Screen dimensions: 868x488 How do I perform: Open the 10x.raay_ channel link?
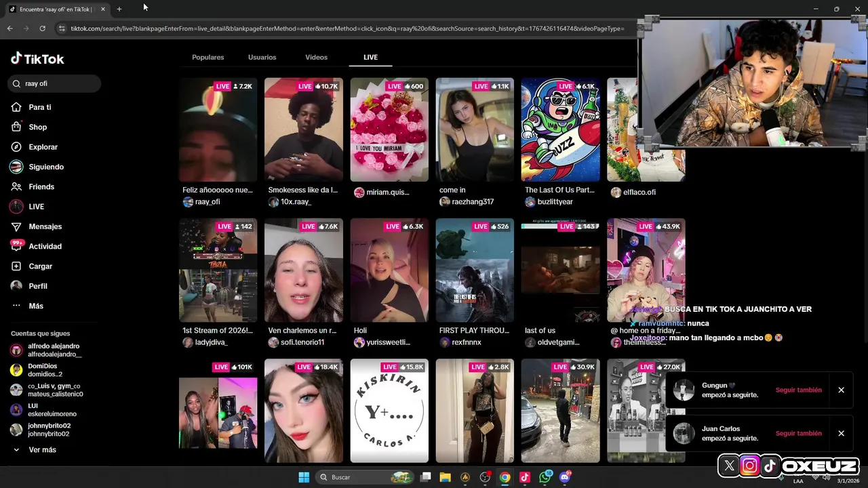tap(296, 202)
